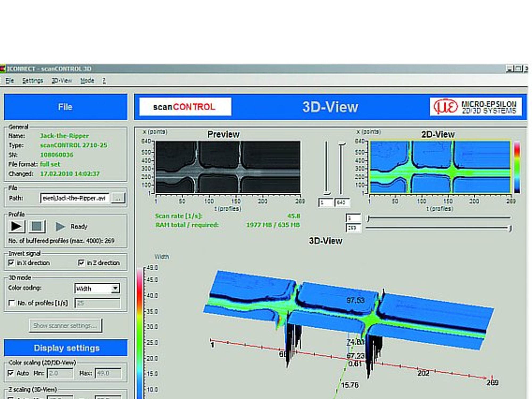Click the 2D-View color scale bar

[x=517, y=167]
